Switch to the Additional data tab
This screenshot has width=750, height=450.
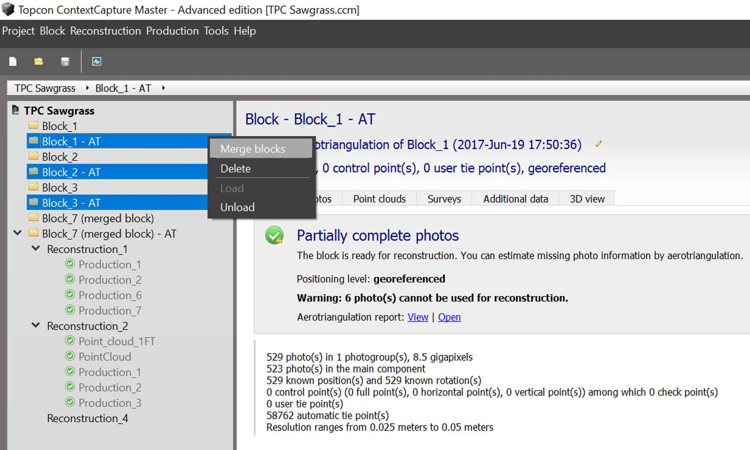(515, 198)
